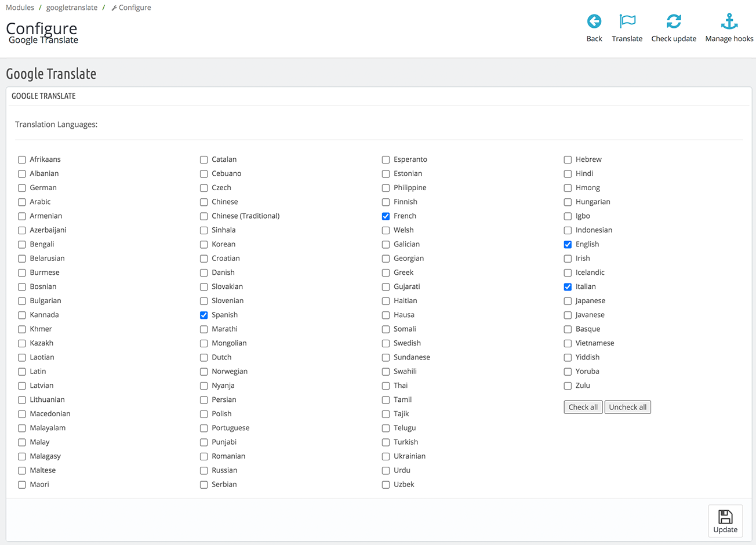The width and height of the screenshot is (756, 545).
Task: Enable the Catalan checkbox
Action: pos(204,160)
